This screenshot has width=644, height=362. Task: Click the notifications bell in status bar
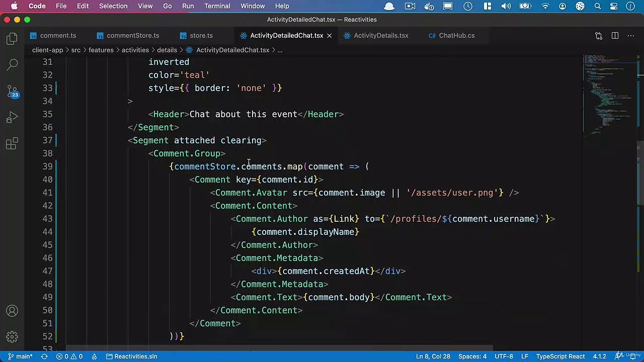[633, 356]
